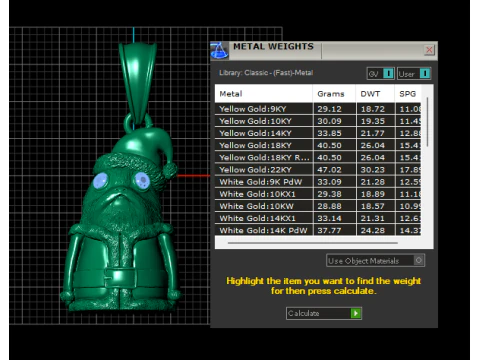
Task: Click the 19.35 DWT value
Action: [x=373, y=121]
